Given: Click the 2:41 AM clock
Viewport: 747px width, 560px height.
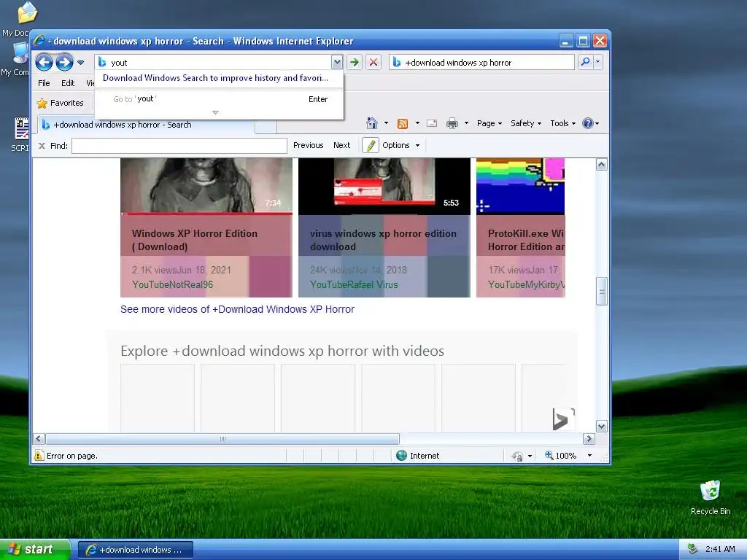Looking at the screenshot, I should [x=720, y=550].
